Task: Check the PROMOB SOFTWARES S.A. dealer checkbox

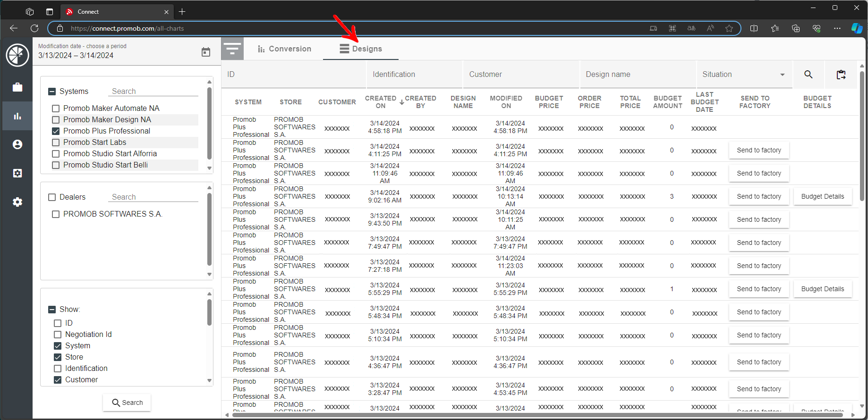Action: coord(56,214)
